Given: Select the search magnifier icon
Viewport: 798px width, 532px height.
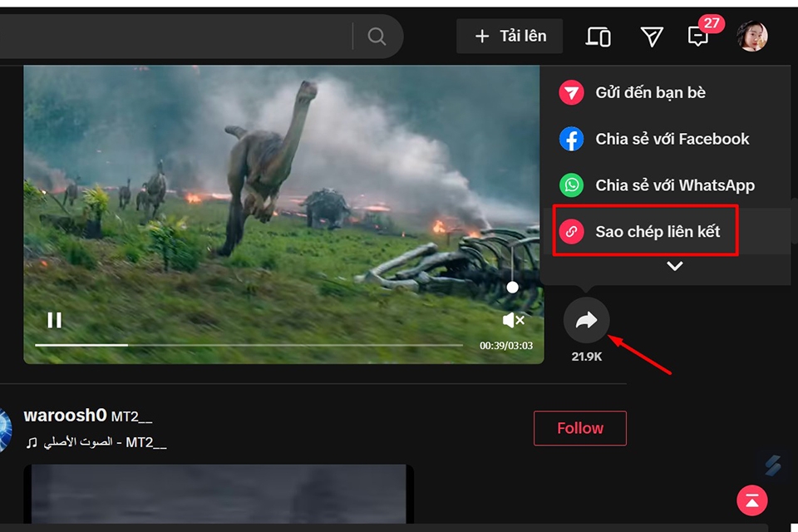Looking at the screenshot, I should (x=377, y=36).
